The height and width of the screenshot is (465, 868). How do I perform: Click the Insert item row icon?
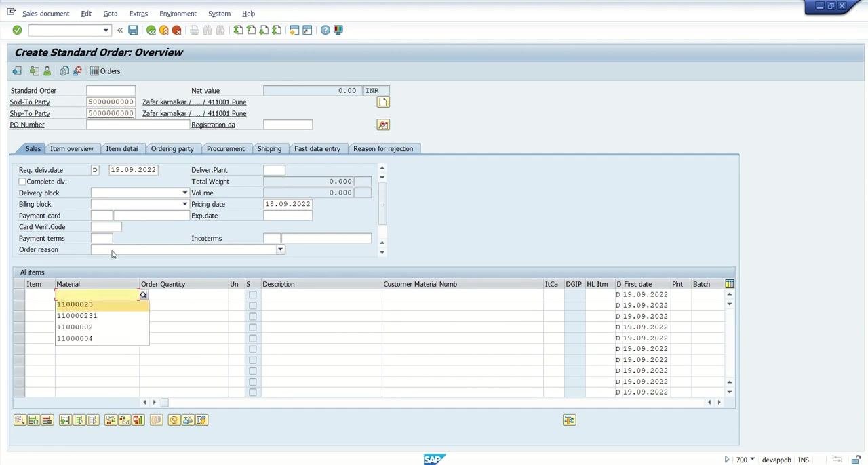click(x=33, y=420)
